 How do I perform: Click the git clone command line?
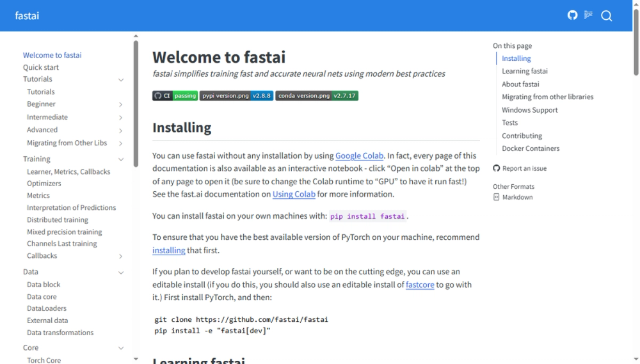[x=241, y=319]
